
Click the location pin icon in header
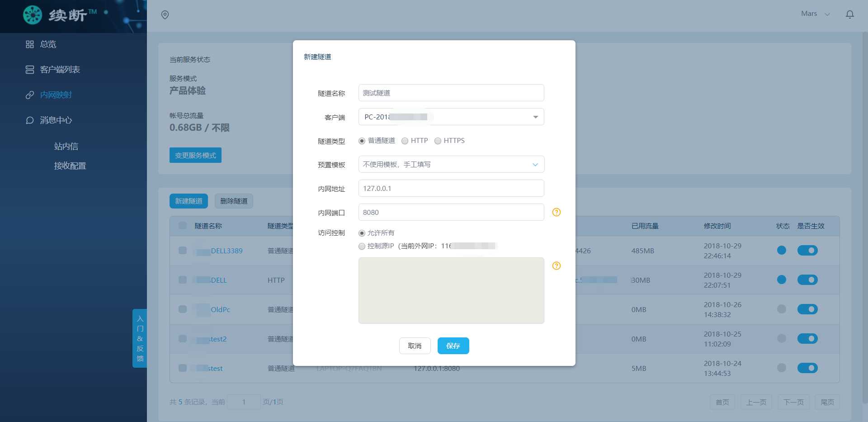click(x=165, y=15)
